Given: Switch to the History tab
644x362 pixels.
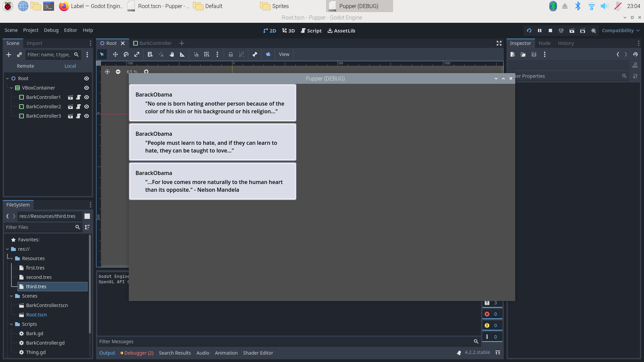Looking at the screenshot, I should click(x=566, y=43).
